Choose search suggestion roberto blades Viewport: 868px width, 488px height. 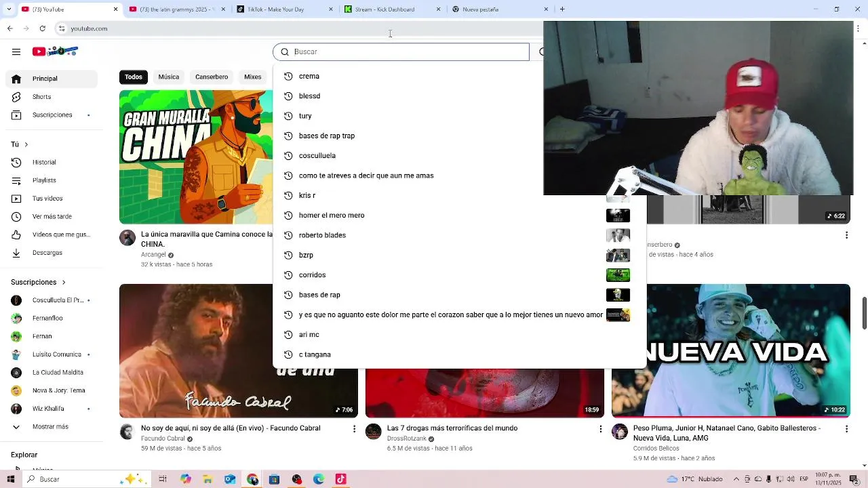pyautogui.click(x=459, y=235)
